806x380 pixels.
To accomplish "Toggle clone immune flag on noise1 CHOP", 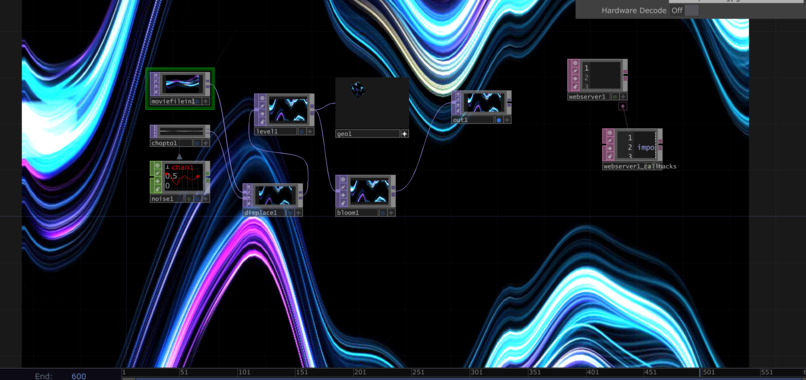I will point(158,173).
